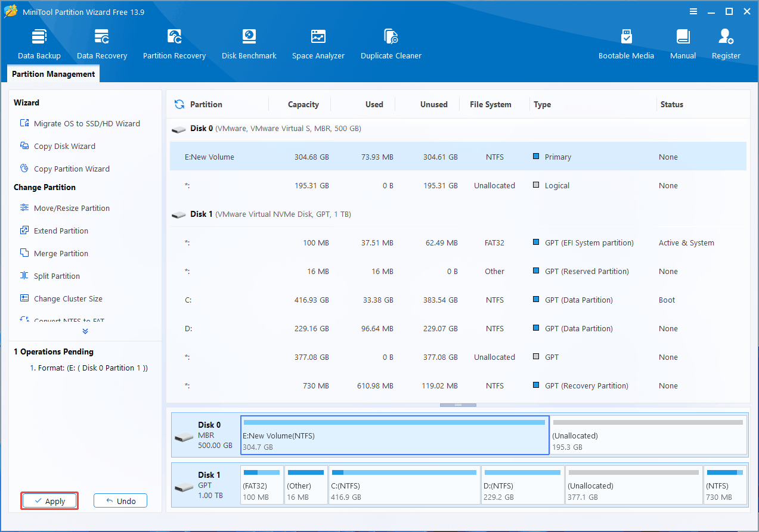
Task: Select Disk 0 icon in disk map
Action: [184, 437]
